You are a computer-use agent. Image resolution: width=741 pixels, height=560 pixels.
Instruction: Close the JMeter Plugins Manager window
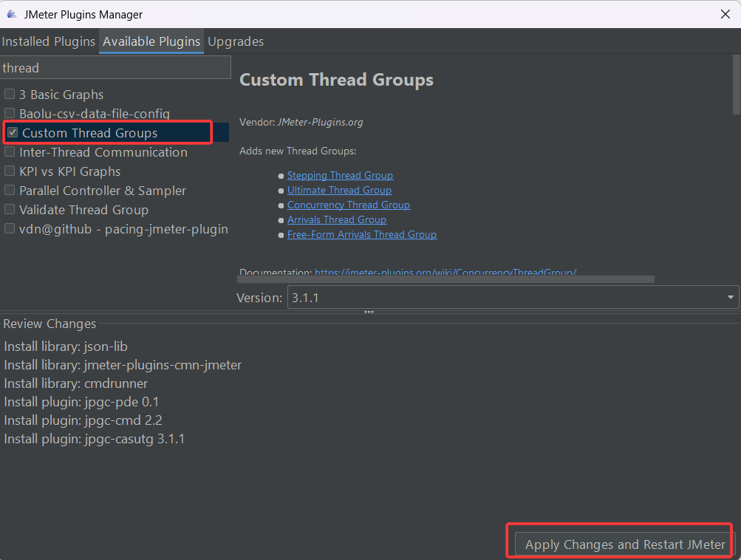point(725,14)
